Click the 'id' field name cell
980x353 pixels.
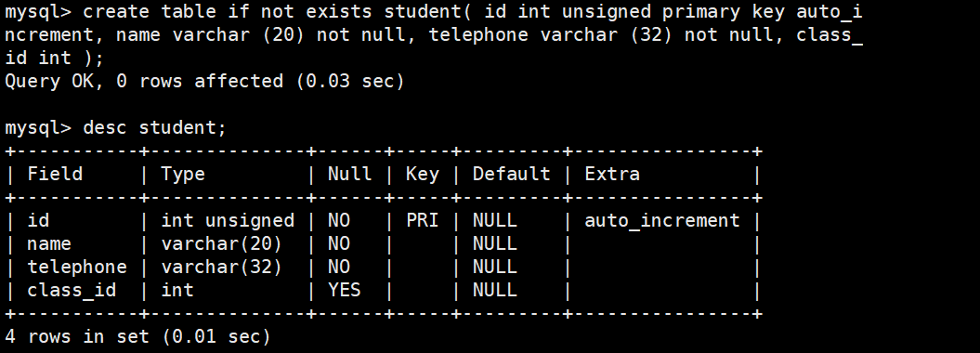point(38,220)
